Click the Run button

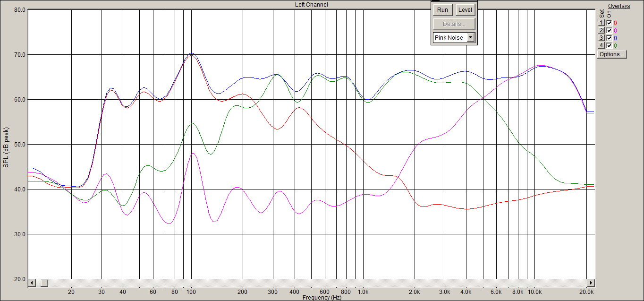[442, 10]
